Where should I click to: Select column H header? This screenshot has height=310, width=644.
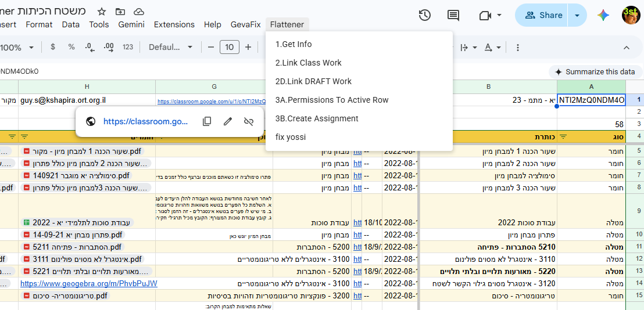(87, 86)
